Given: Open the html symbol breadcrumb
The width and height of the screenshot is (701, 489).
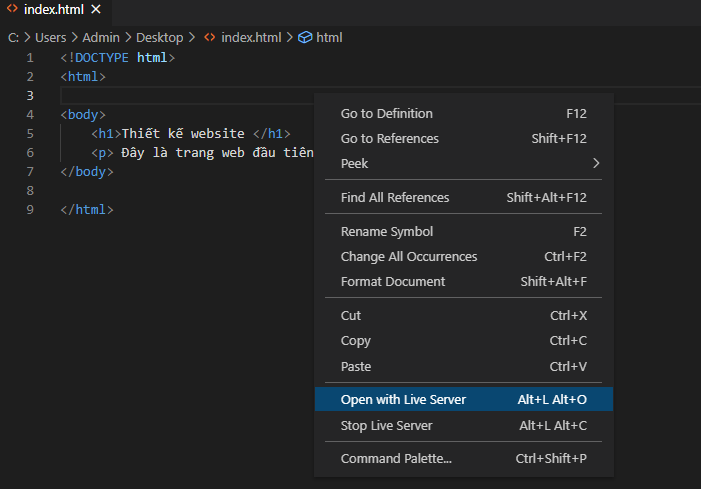Looking at the screenshot, I should 329,38.
